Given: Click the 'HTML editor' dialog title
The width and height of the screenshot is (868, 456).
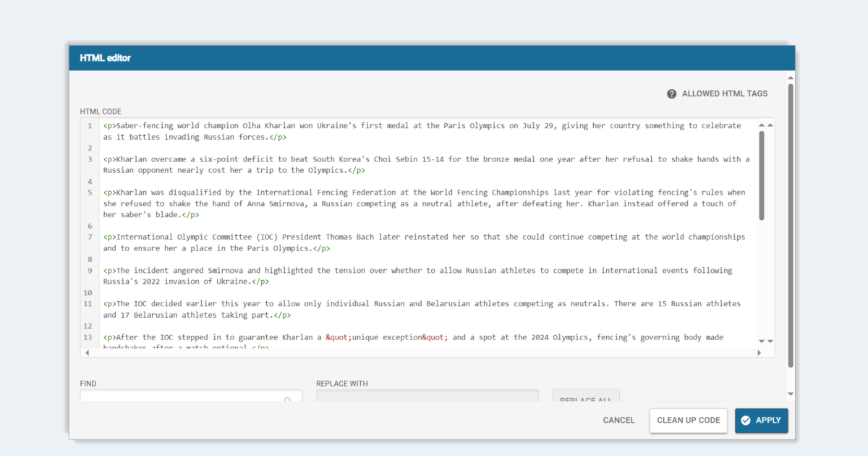Looking at the screenshot, I should [x=105, y=58].
